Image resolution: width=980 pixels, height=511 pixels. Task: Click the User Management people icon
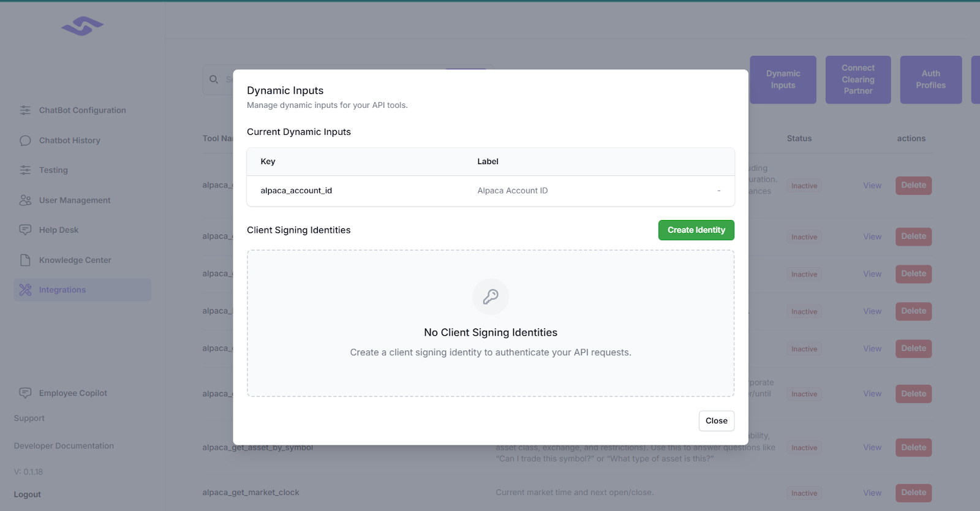click(x=25, y=200)
